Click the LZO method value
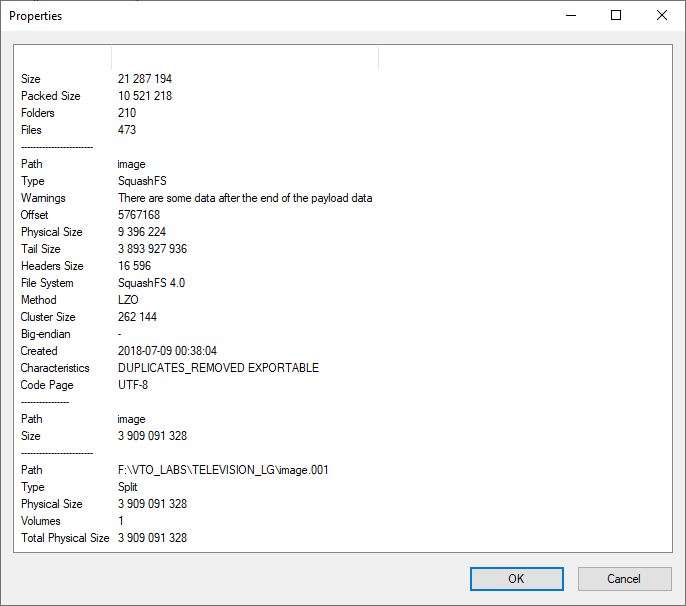 (128, 300)
